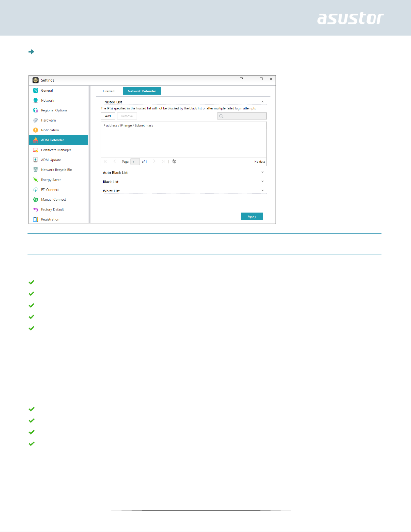
Task: Switch to the Firewall tab
Action: (x=109, y=91)
